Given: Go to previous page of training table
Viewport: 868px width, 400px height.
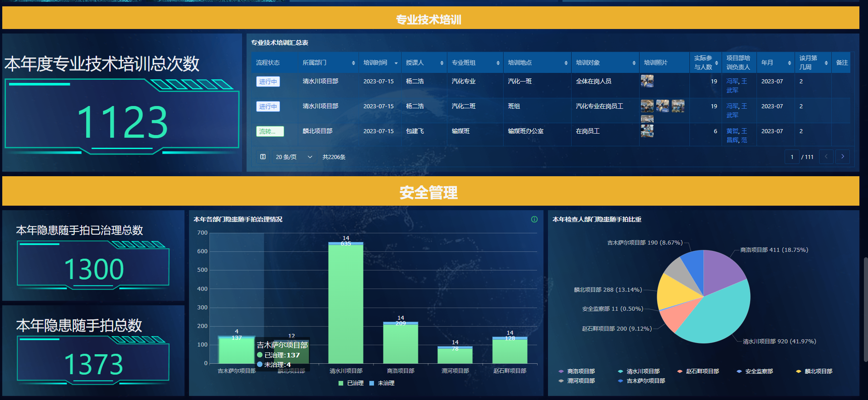Looking at the screenshot, I should [826, 157].
